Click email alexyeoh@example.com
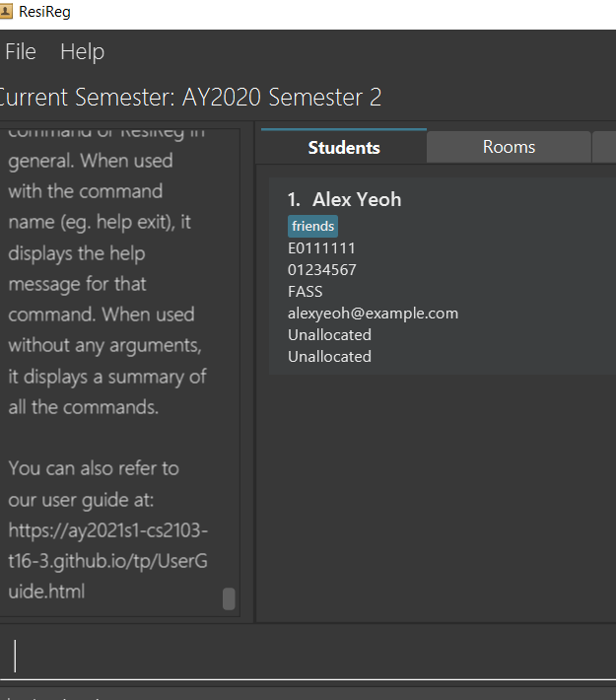The height and width of the screenshot is (700, 616). pos(373,314)
